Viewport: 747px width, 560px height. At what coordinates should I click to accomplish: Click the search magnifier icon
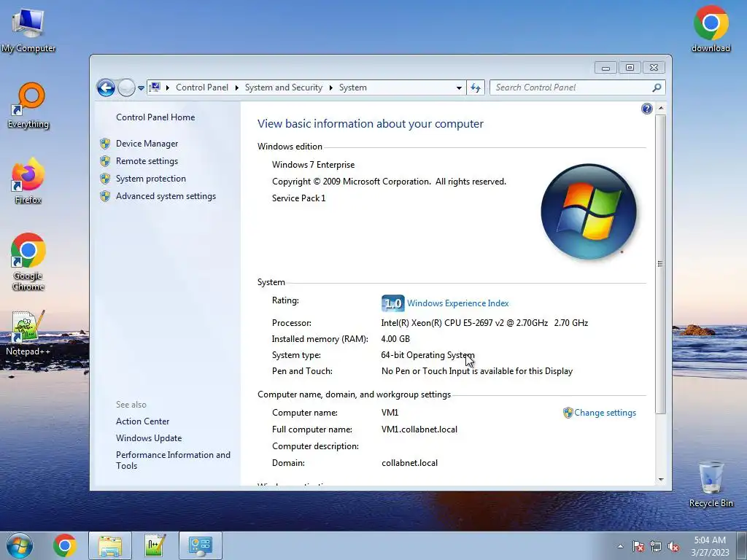(657, 87)
